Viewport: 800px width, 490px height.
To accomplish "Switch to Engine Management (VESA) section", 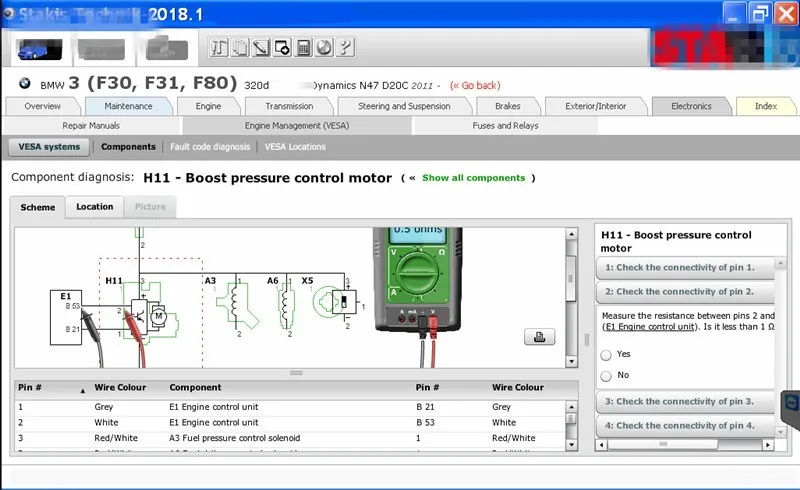I will click(x=297, y=126).
